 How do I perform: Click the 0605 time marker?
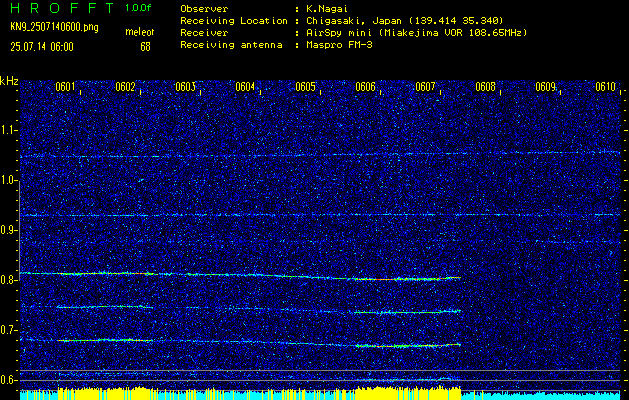point(305,87)
